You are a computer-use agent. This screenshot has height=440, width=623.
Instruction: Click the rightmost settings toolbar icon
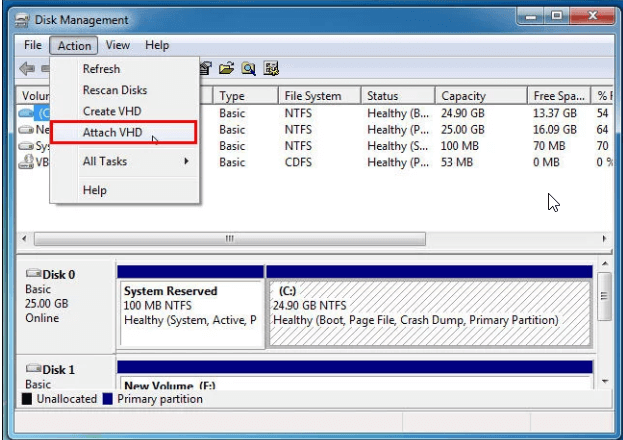(x=271, y=69)
